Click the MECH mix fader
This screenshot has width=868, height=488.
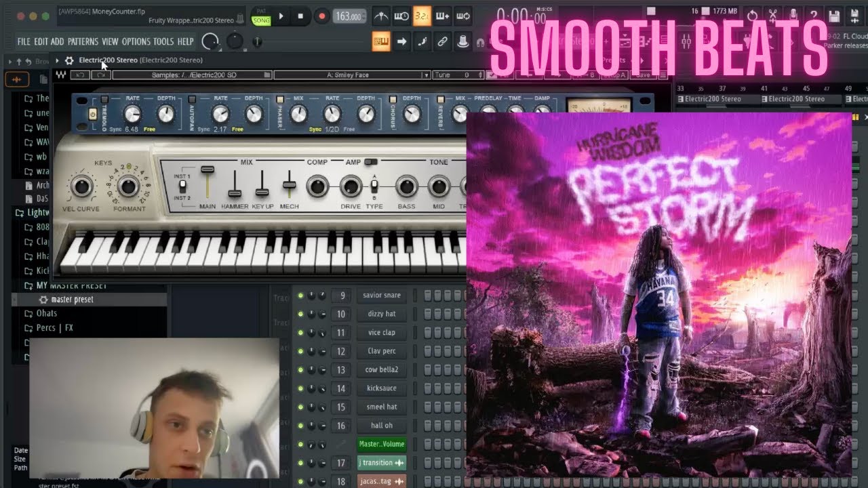pyautogui.click(x=289, y=183)
